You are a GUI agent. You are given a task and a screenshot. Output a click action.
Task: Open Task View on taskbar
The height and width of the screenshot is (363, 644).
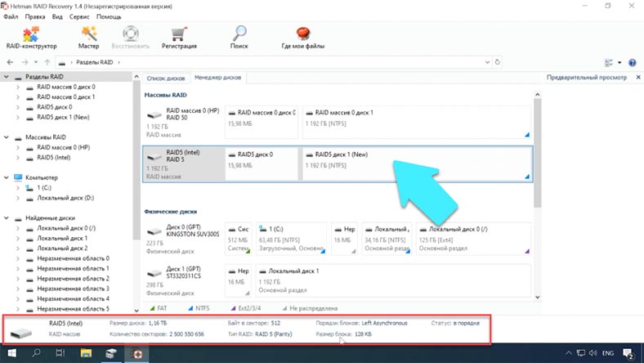click(x=60, y=352)
